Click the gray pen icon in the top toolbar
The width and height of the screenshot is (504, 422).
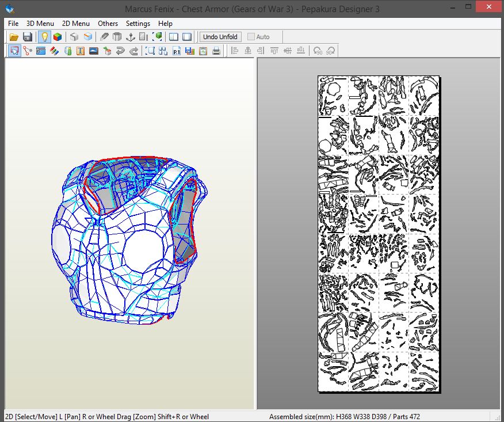pos(104,37)
